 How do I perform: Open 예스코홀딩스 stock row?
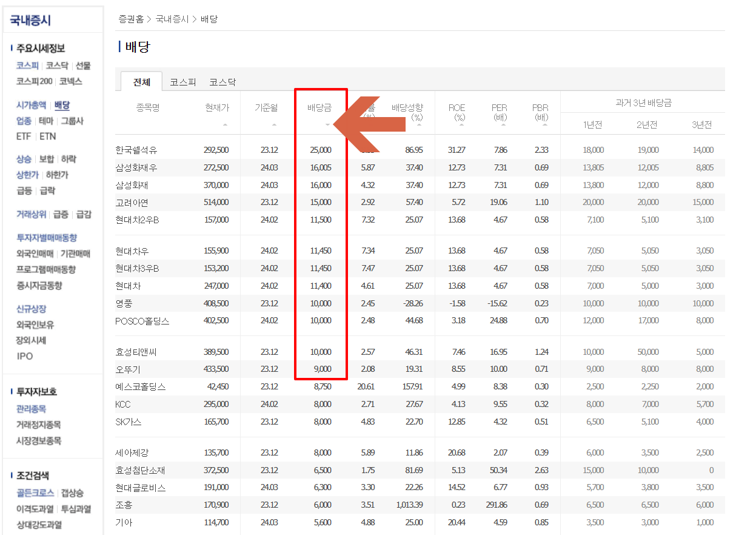[x=140, y=387]
